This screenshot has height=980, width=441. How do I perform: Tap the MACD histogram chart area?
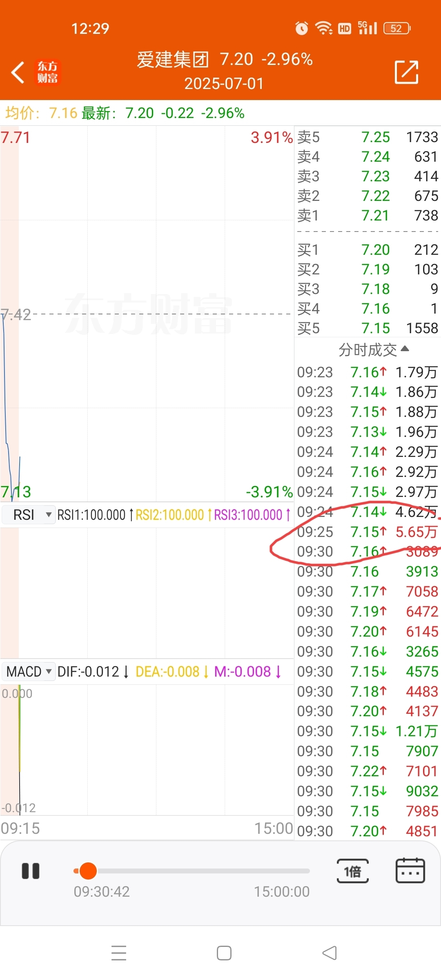tap(147, 751)
